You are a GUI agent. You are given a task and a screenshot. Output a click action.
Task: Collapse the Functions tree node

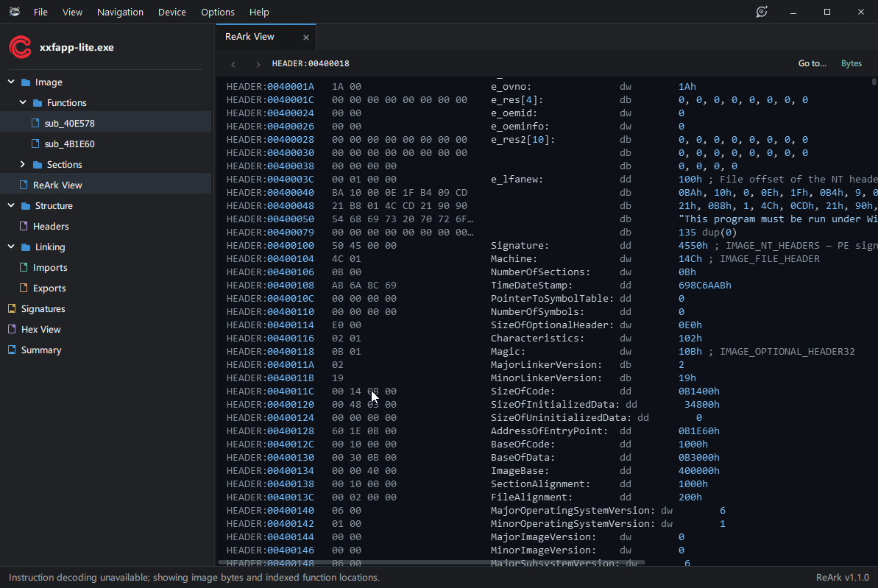pos(23,102)
